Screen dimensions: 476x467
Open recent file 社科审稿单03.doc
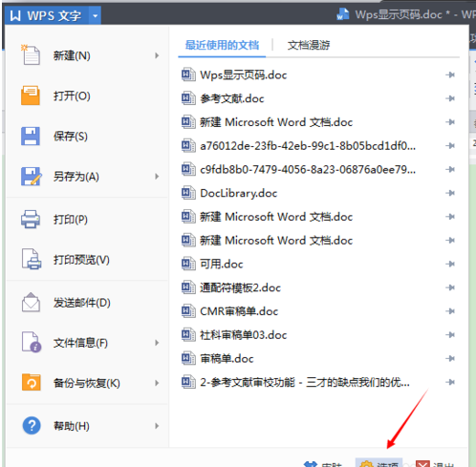click(244, 335)
